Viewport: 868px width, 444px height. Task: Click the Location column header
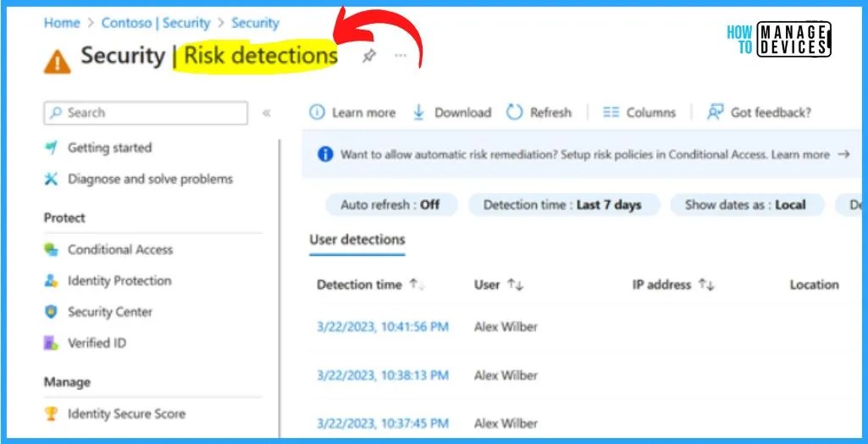pyautogui.click(x=815, y=285)
